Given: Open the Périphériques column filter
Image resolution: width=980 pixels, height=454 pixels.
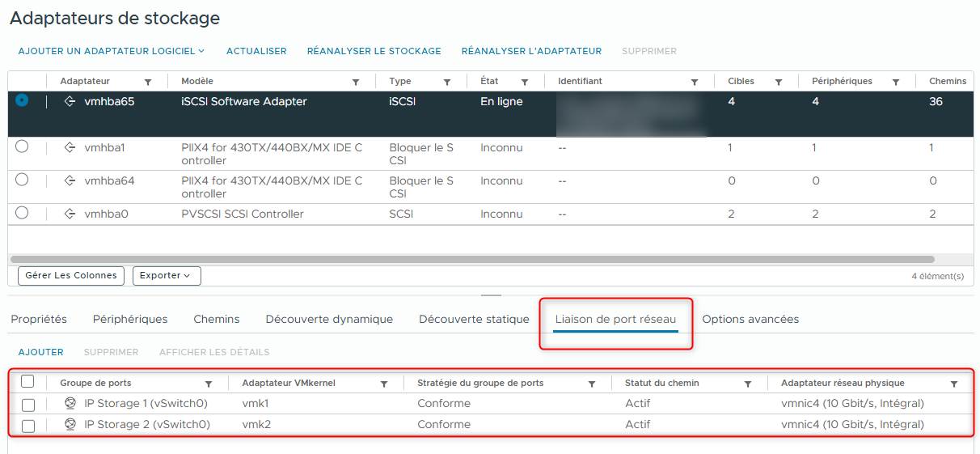Looking at the screenshot, I should pyautogui.click(x=896, y=82).
